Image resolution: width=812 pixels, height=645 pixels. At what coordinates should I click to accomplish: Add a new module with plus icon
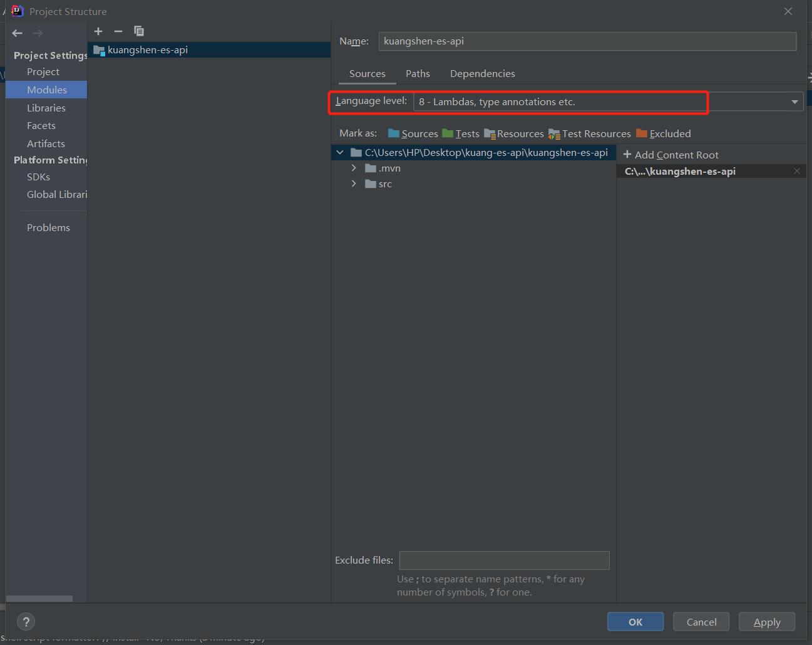point(98,31)
